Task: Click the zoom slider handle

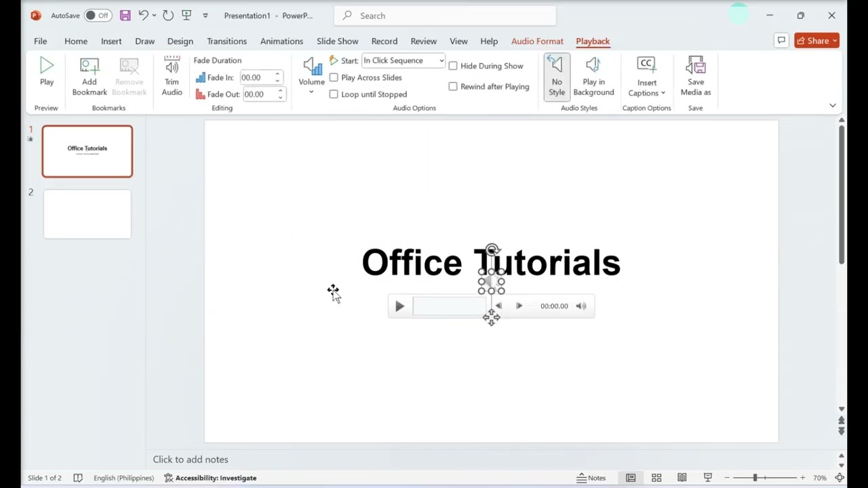Action: tap(755, 478)
